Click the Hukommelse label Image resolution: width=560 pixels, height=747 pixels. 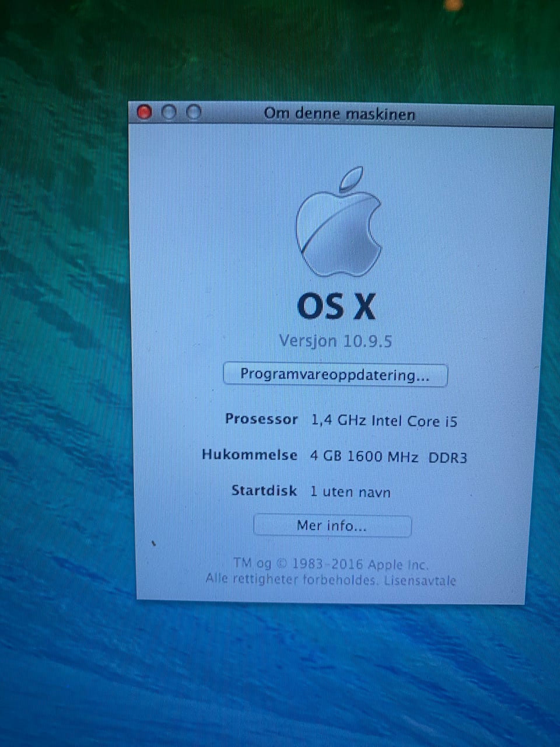click(249, 455)
